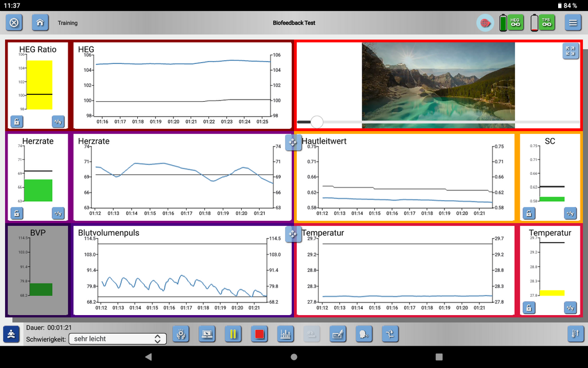588x368 pixels.
Task: Open the hamburger menu at top right
Action: [x=572, y=23]
